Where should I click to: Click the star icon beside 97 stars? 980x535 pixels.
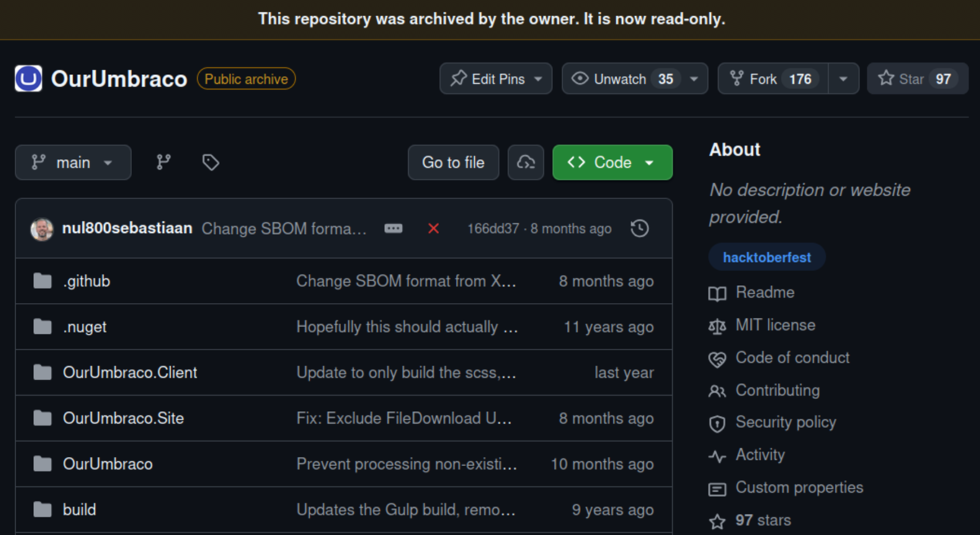[717, 521]
